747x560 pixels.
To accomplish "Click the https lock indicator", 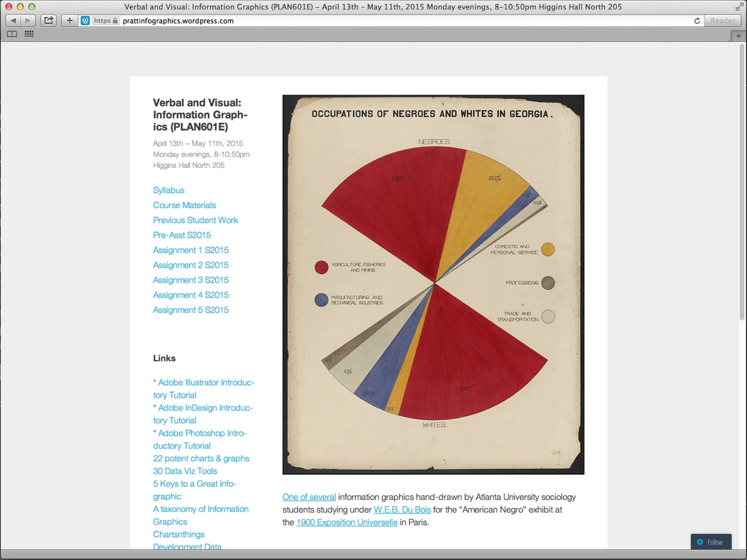I will tap(106, 21).
